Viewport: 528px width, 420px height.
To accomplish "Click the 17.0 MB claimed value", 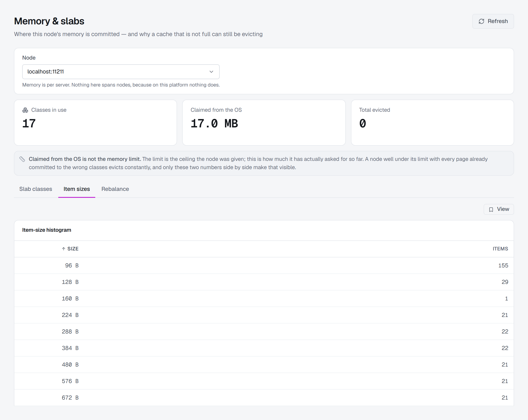I will pyautogui.click(x=214, y=123).
